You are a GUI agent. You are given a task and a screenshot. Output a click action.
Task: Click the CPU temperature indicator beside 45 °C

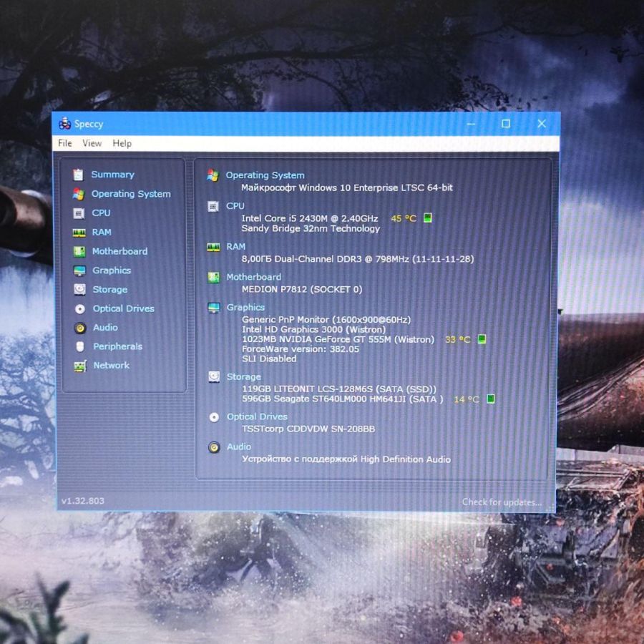(x=428, y=218)
